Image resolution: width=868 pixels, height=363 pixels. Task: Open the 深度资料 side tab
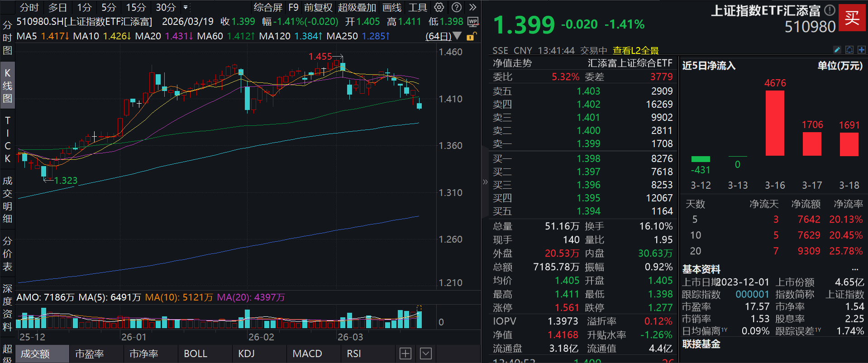(x=7, y=307)
